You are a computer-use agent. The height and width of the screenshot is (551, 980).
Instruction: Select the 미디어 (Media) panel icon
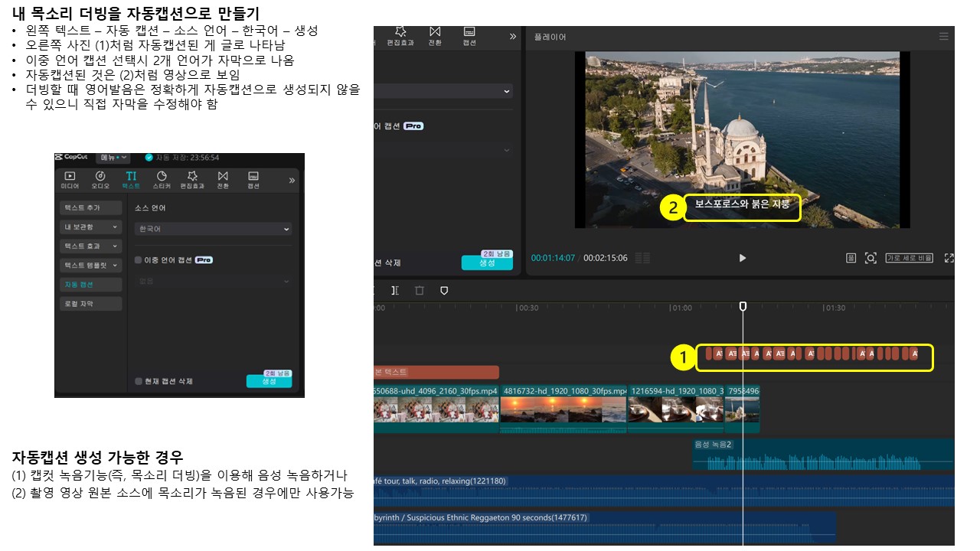pyautogui.click(x=71, y=180)
